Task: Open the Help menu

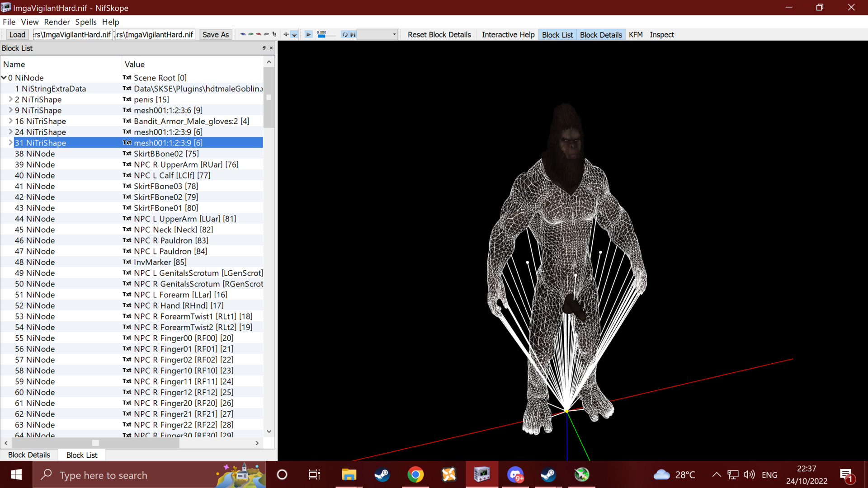Action: click(110, 22)
